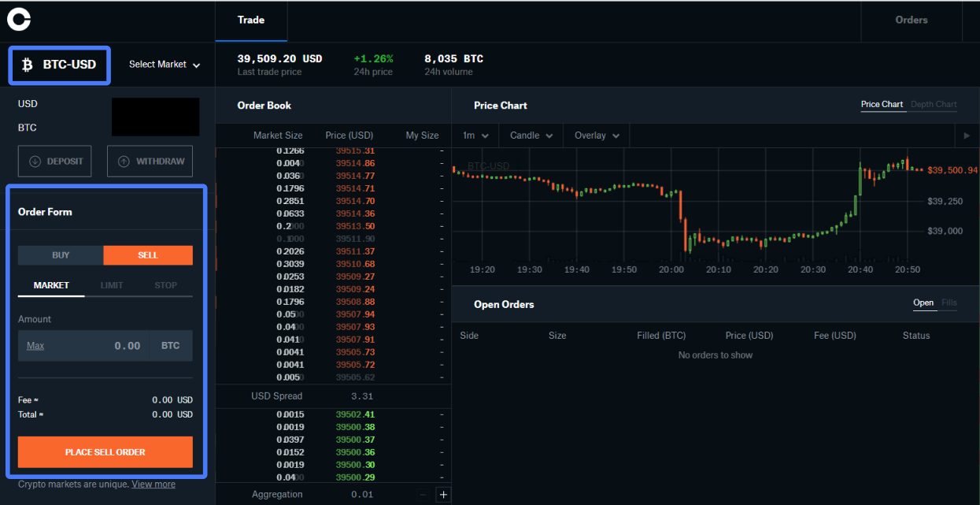
Task: Open the Trade tab
Action: (x=251, y=20)
